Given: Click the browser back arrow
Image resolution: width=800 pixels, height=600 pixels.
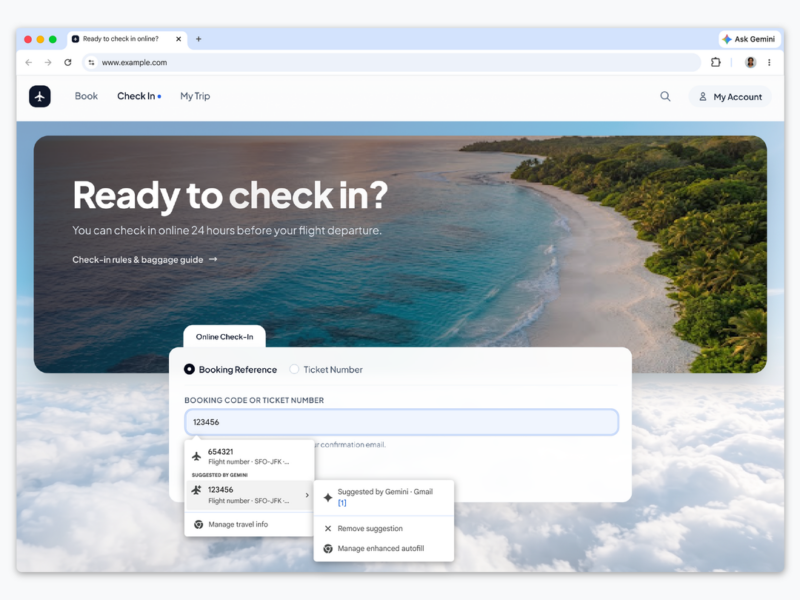Looking at the screenshot, I should 29,62.
